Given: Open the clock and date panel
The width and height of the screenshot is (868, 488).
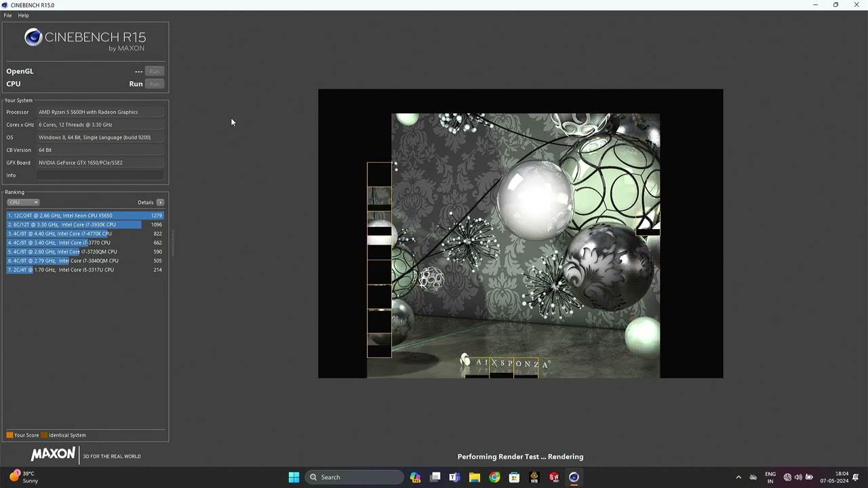Looking at the screenshot, I should (834, 477).
